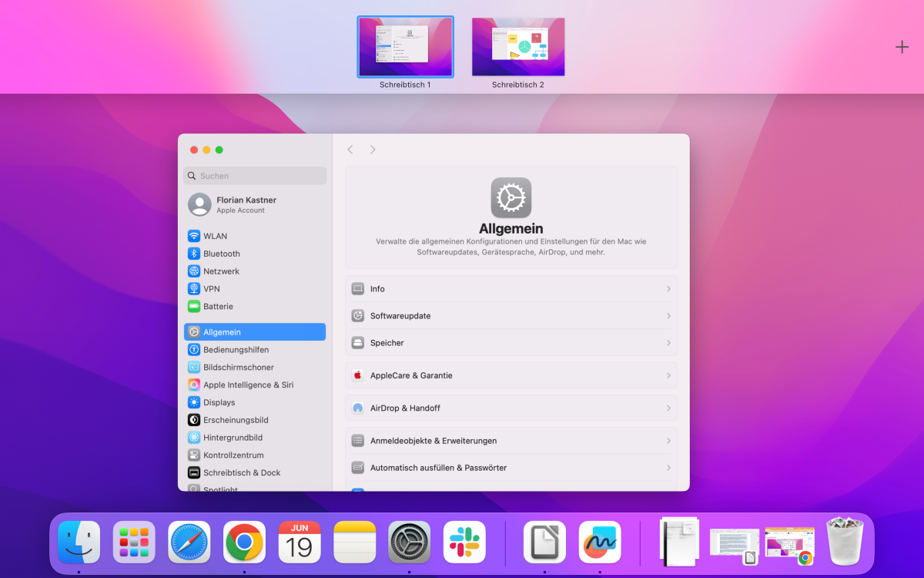Click the disclosure arrow on AirDrop & Handoff

coord(666,408)
